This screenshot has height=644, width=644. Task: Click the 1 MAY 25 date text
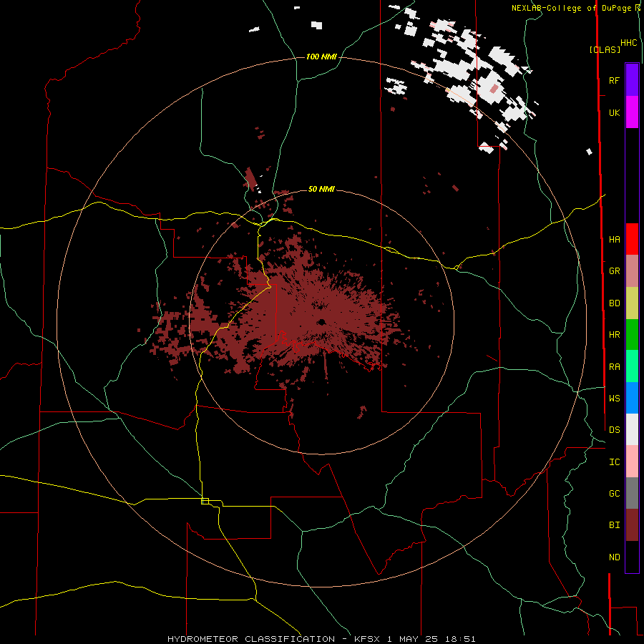[413, 639]
